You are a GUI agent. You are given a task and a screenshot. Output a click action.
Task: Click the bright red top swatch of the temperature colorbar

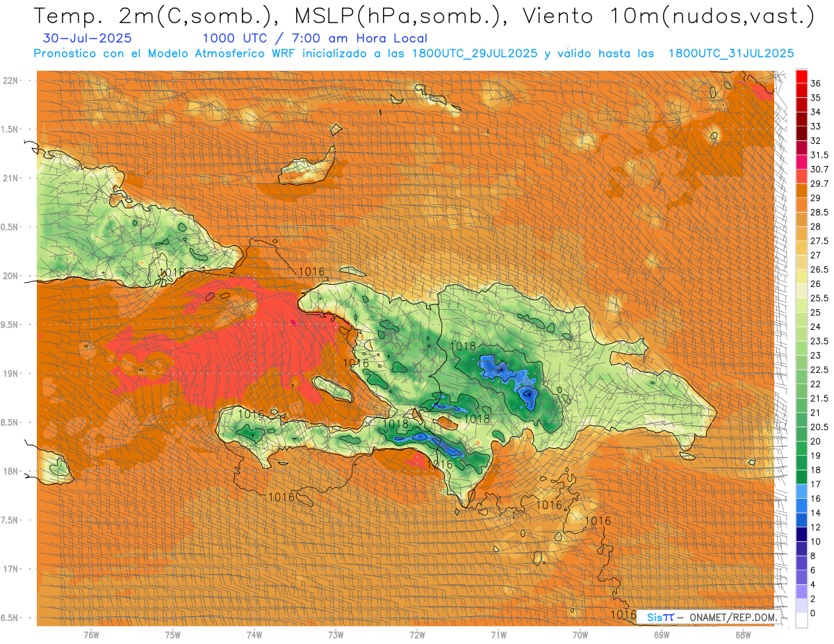[x=801, y=76]
